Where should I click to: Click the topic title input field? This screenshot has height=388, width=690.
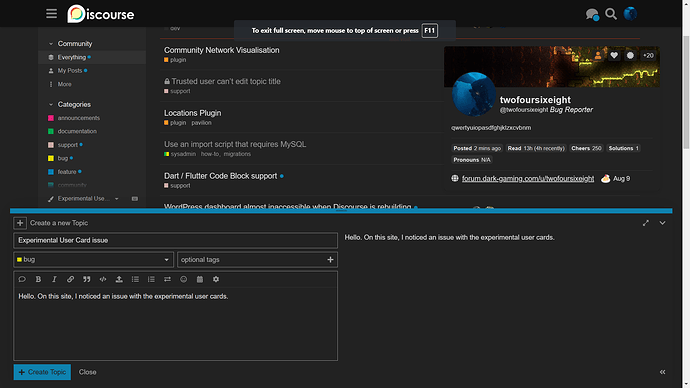176,240
